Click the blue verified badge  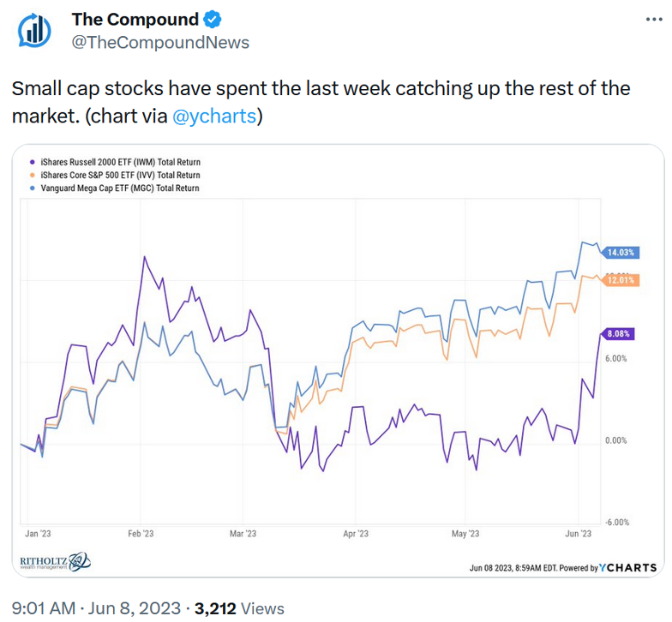tap(213, 19)
